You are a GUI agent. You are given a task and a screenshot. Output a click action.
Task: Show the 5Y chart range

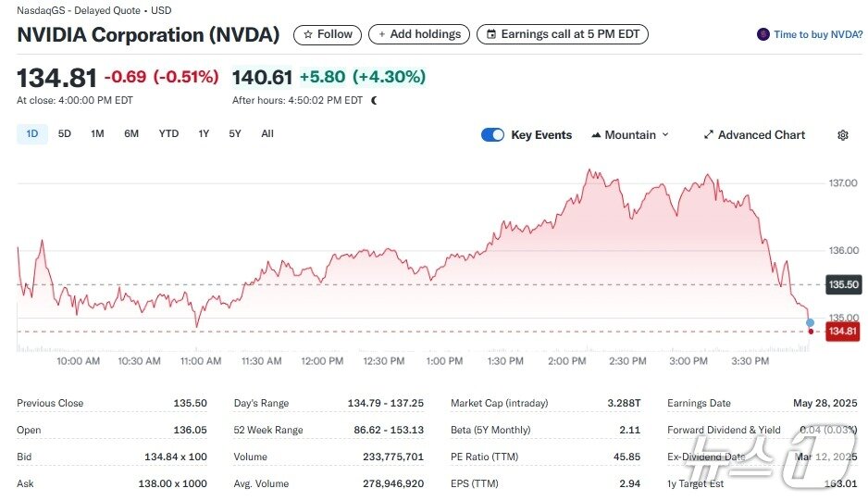(235, 134)
